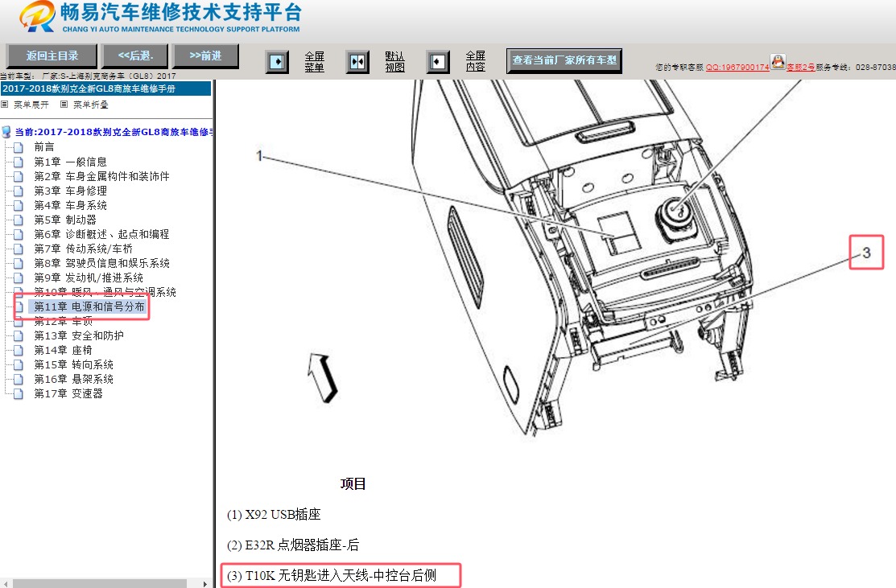
Task: Click the text (2) E32R 点烟器插座-后
Action: [293, 545]
